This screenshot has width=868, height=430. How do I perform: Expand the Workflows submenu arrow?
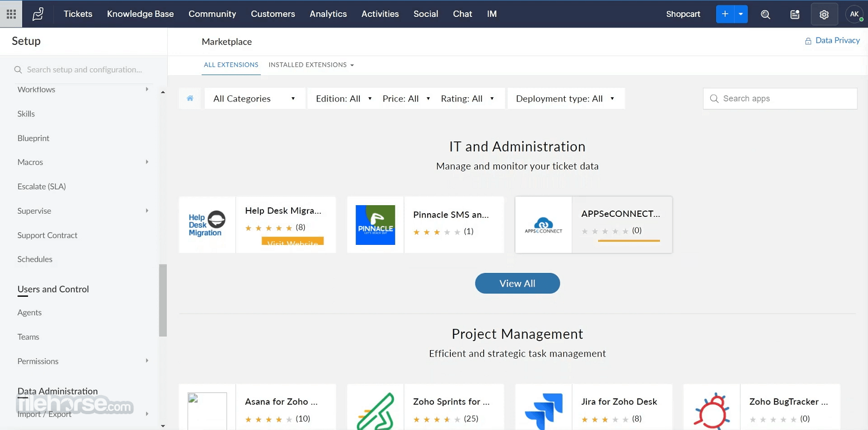pyautogui.click(x=147, y=89)
